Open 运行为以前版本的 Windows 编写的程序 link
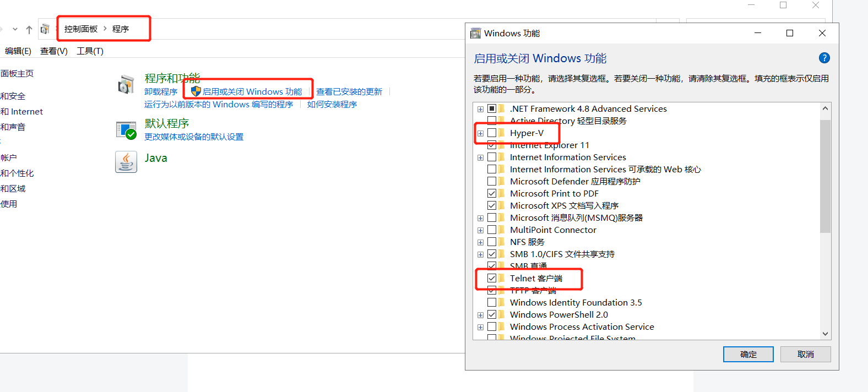The height and width of the screenshot is (392, 868). 219,104
